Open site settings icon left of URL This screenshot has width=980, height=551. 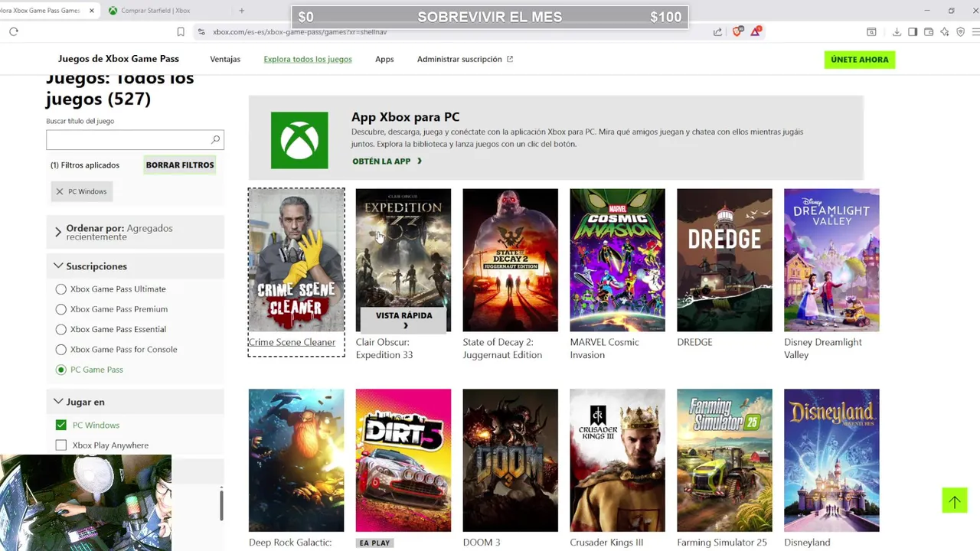tap(201, 31)
